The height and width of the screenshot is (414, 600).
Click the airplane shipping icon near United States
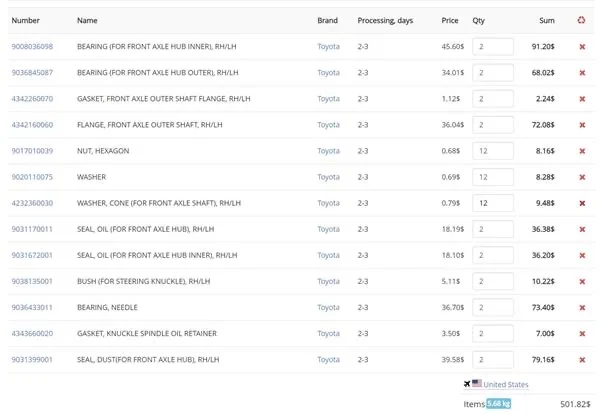click(x=467, y=383)
